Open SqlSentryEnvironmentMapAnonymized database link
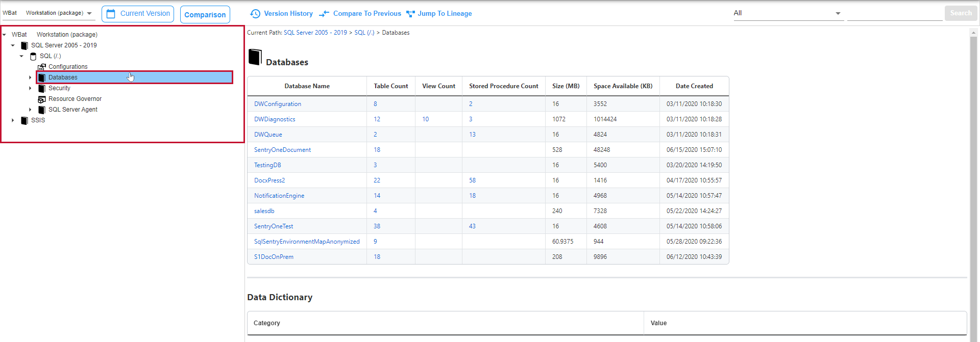This screenshot has height=342, width=980. (x=307, y=242)
